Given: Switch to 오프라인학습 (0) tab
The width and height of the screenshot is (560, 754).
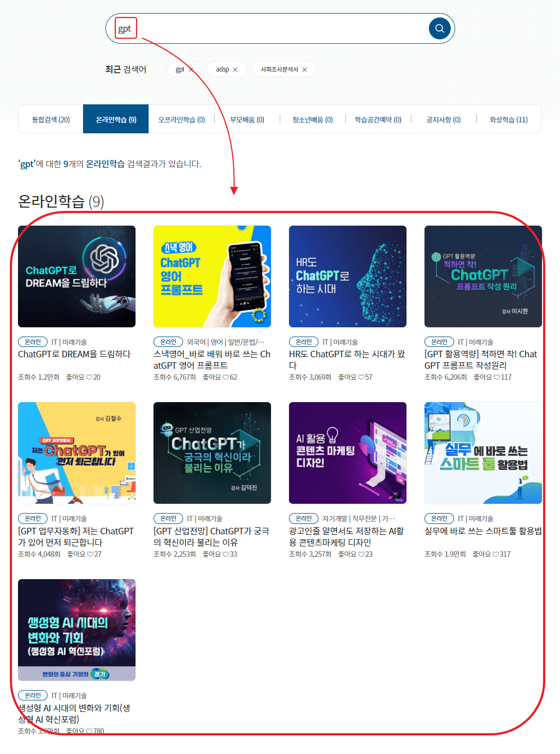Looking at the screenshot, I should click(x=181, y=119).
